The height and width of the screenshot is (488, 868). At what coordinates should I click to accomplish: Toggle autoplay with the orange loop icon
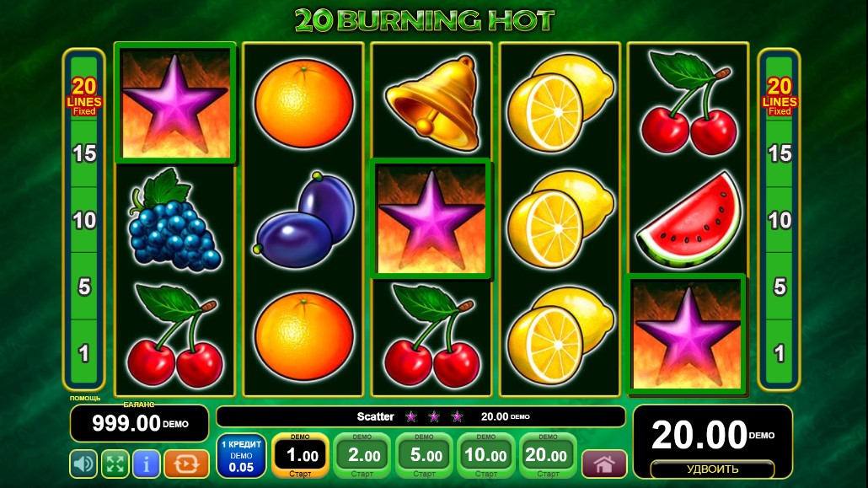(x=186, y=464)
